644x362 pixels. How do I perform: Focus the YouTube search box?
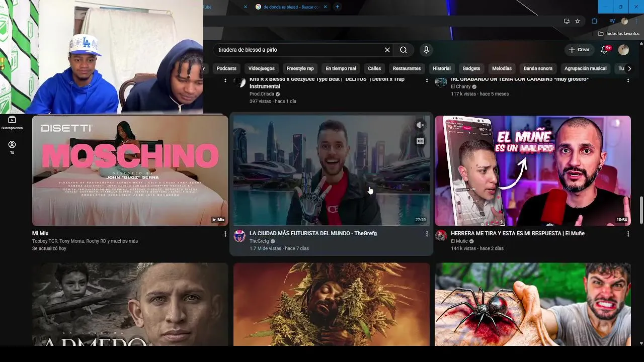[x=299, y=50]
